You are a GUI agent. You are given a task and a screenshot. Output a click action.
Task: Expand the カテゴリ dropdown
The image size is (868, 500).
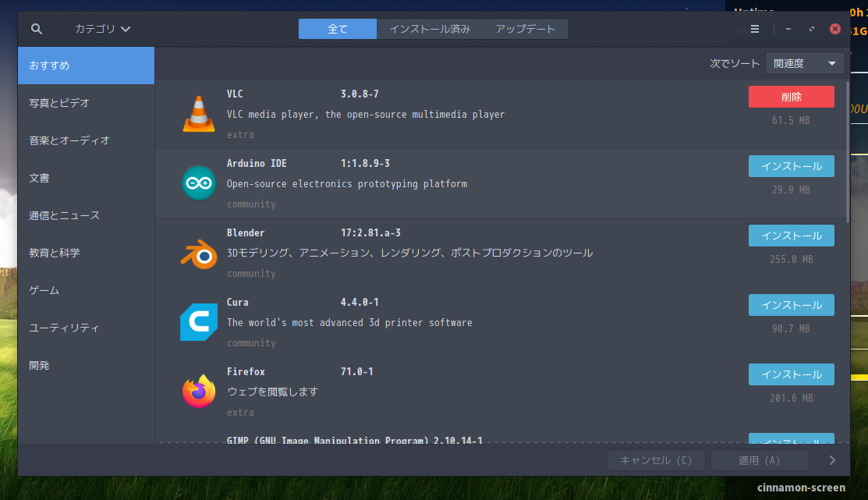[x=102, y=29]
